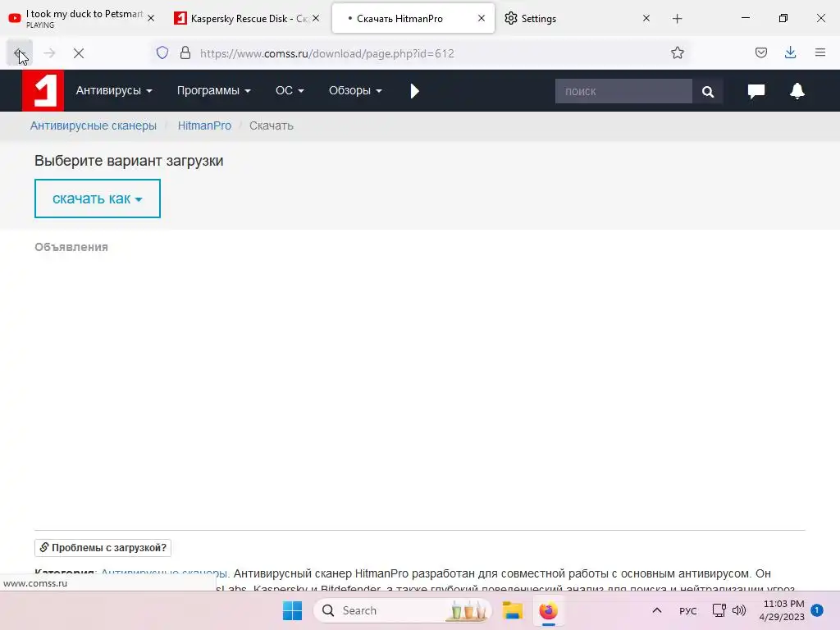The image size is (840, 630).
Task: Expand the ОС dropdown menu
Action: pyautogui.click(x=290, y=90)
